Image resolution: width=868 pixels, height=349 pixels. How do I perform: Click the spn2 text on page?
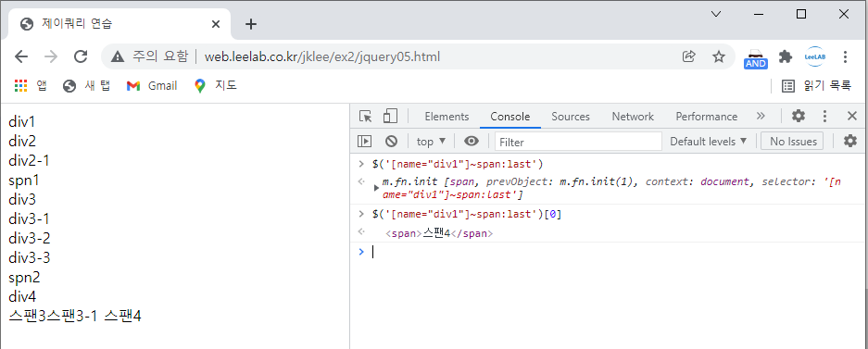click(24, 277)
